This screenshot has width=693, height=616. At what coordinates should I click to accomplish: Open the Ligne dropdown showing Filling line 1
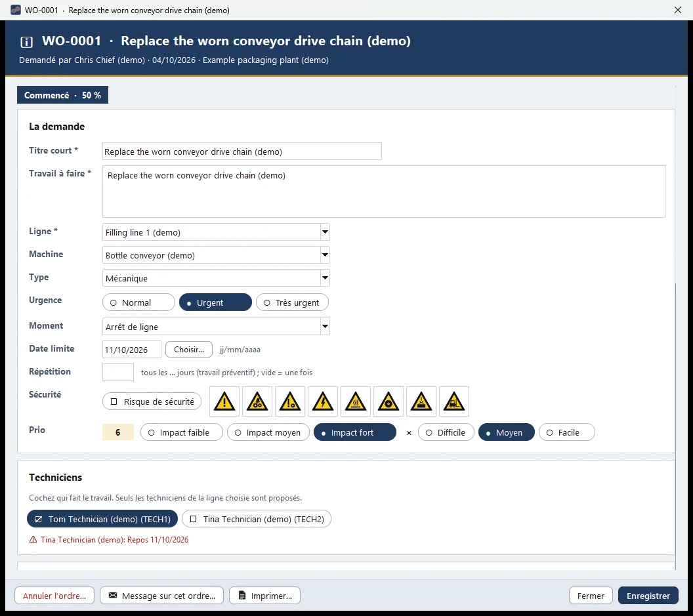pyautogui.click(x=216, y=232)
